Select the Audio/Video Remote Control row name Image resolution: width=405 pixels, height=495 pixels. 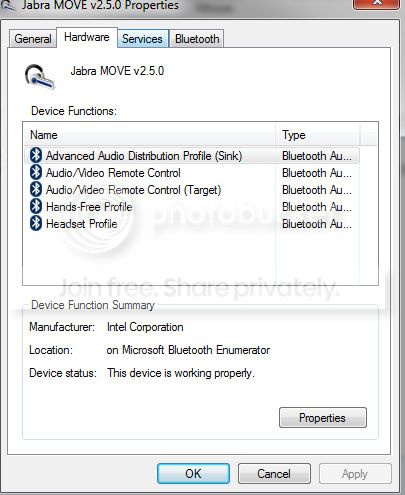point(113,173)
